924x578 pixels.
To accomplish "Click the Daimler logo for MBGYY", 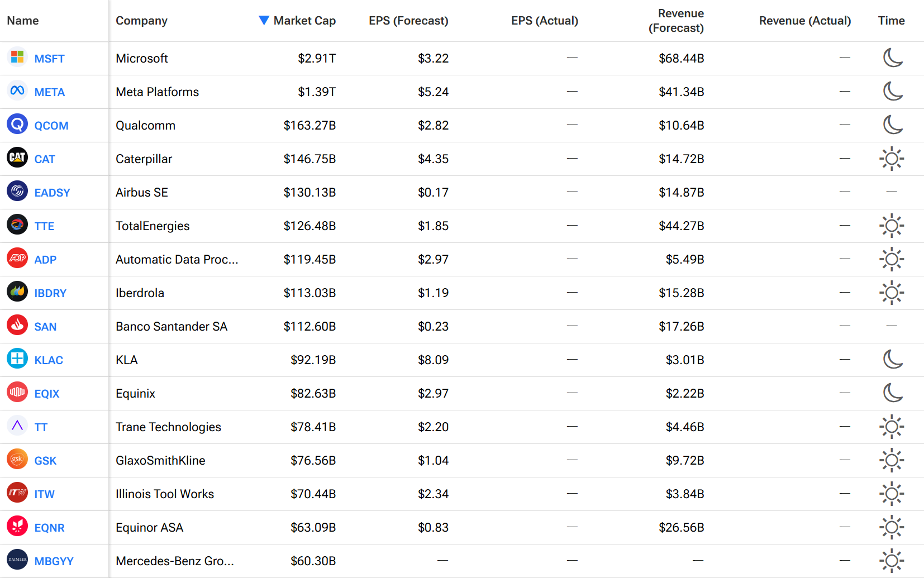I will 17,560.
